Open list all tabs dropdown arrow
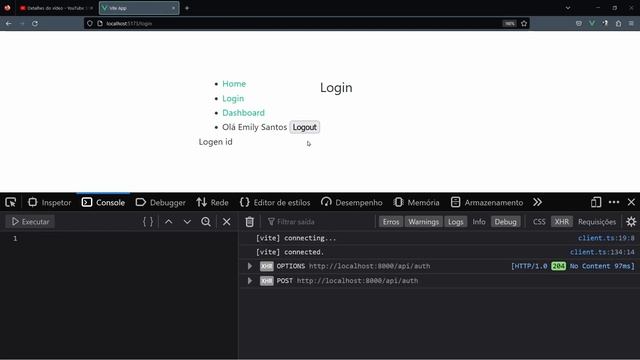 (568, 8)
